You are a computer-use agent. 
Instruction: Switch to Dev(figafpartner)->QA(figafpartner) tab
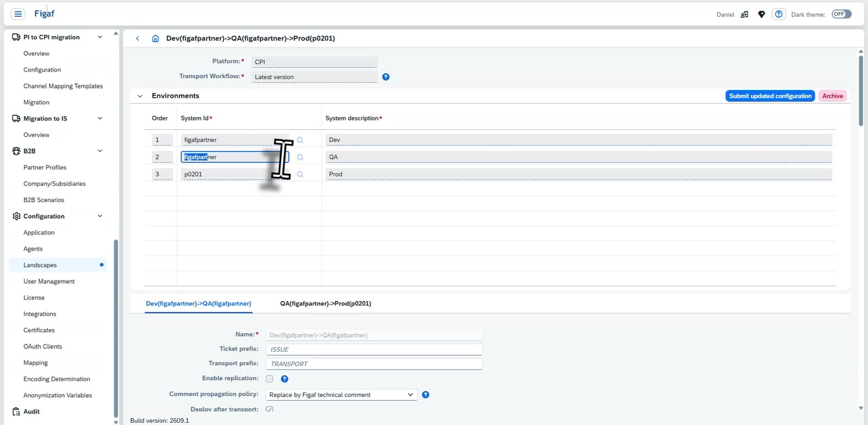point(199,304)
